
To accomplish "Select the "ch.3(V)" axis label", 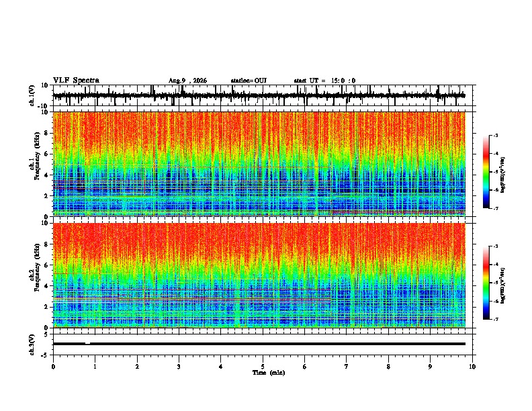I will coord(32,345).
